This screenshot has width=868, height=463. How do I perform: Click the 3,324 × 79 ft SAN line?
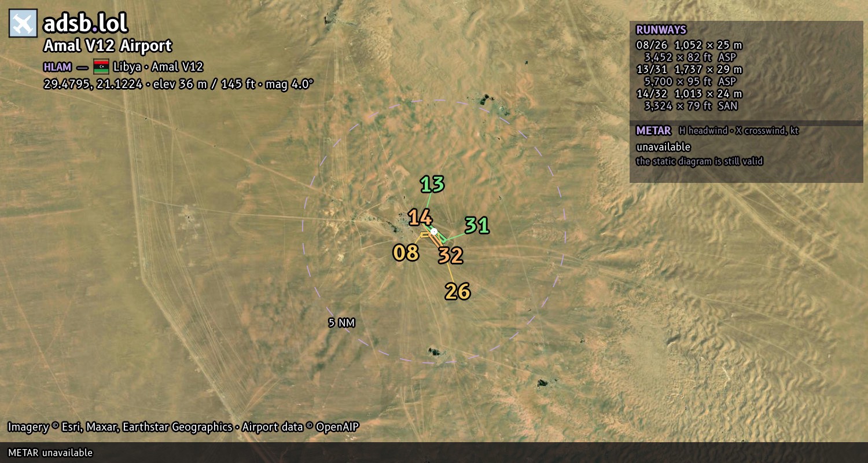coord(691,106)
